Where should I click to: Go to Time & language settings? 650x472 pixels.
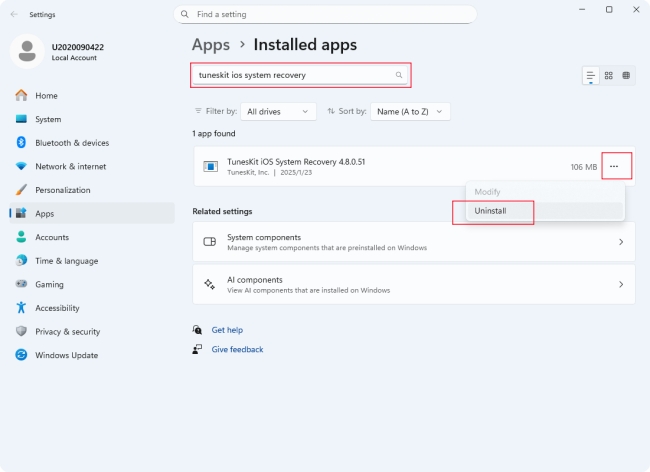point(67,261)
